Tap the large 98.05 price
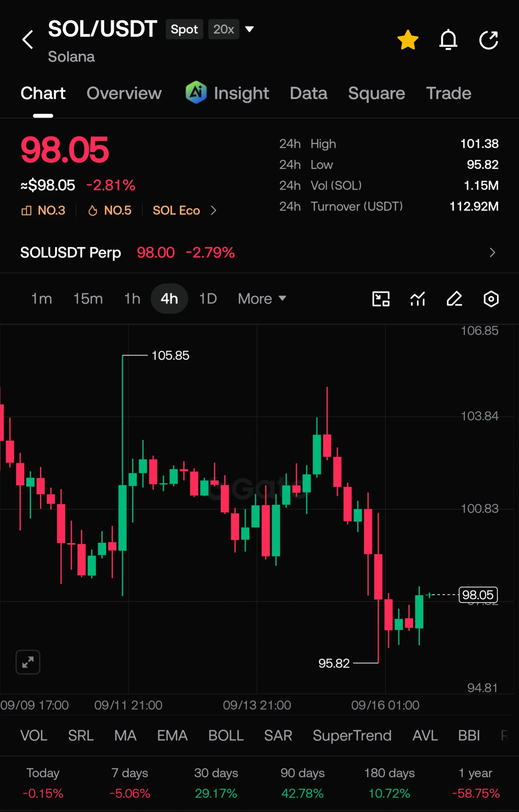 tap(65, 150)
